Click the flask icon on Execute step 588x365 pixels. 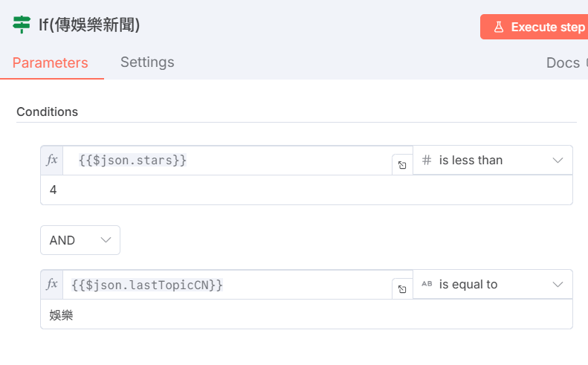click(499, 27)
